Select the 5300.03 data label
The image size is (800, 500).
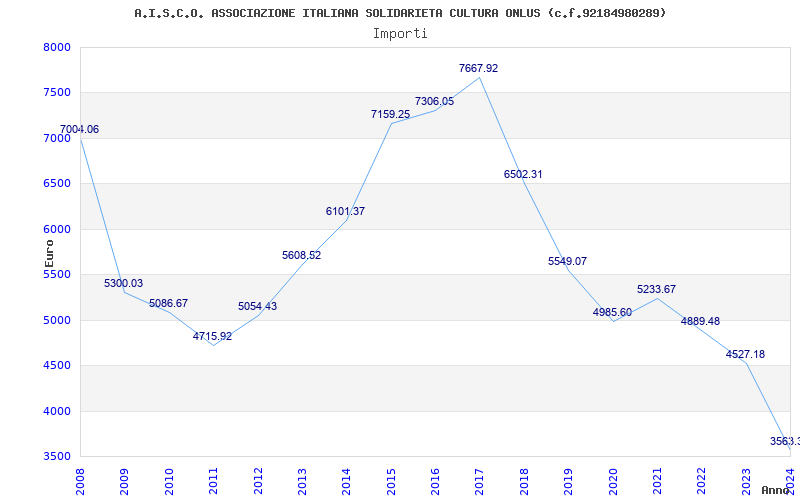[123, 284]
